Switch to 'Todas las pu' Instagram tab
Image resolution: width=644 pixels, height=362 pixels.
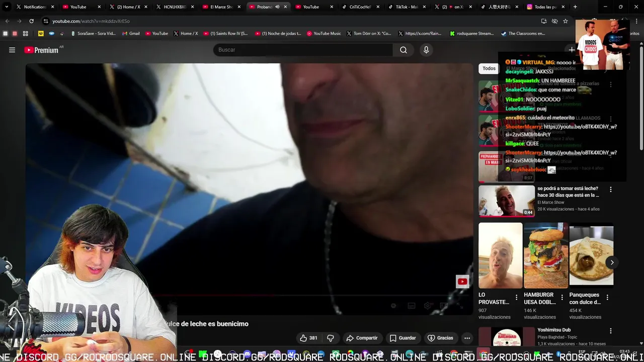[546, 7]
